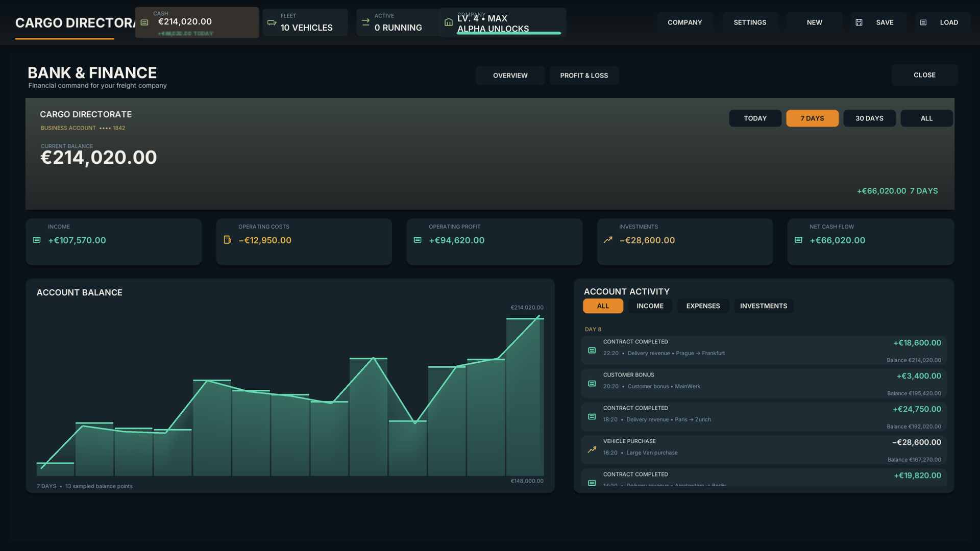Click the Net Cash Flow card icon
This screenshot has width=980, height=551.
pos(798,240)
